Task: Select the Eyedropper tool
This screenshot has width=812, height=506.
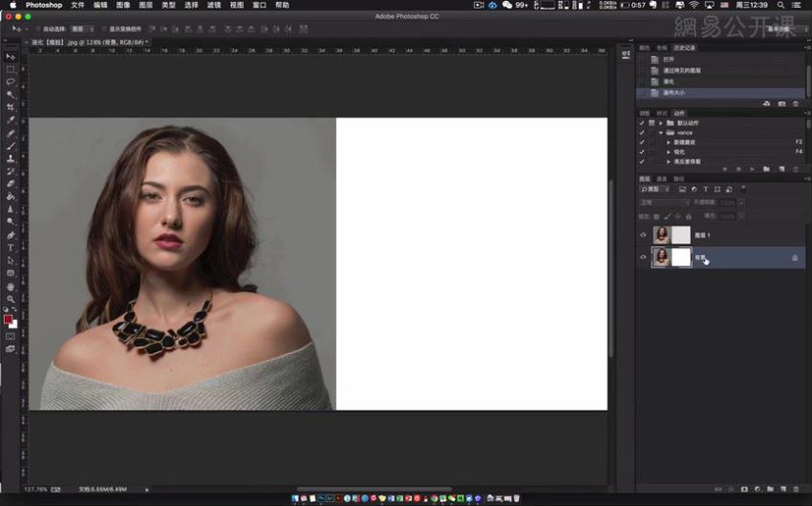Action: click(x=11, y=120)
